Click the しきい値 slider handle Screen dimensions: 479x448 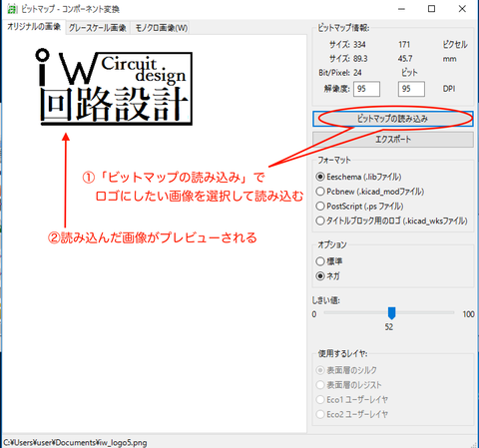(x=391, y=313)
